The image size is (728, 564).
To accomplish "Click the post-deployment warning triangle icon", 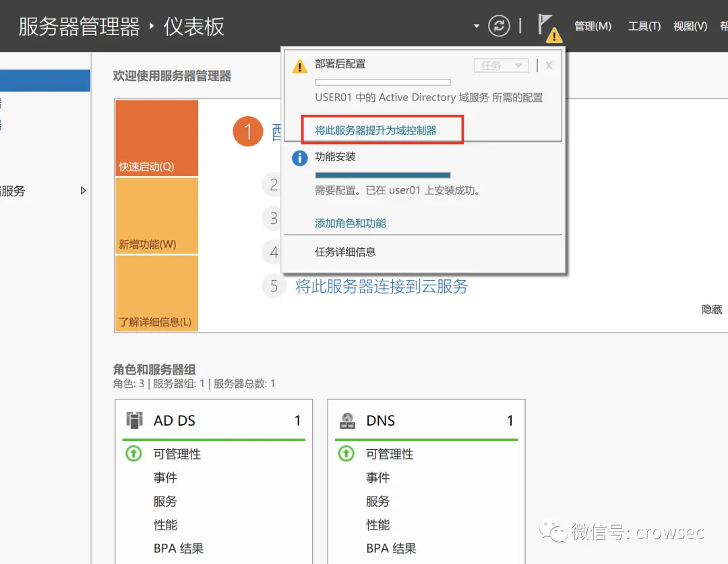I will coord(299,65).
